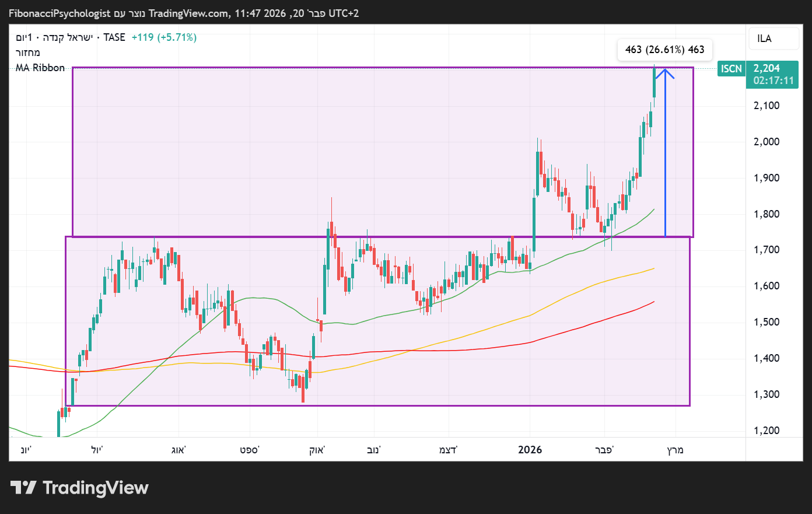Click the ISCN symbol price tag
The image size is (812, 514).
(x=731, y=69)
